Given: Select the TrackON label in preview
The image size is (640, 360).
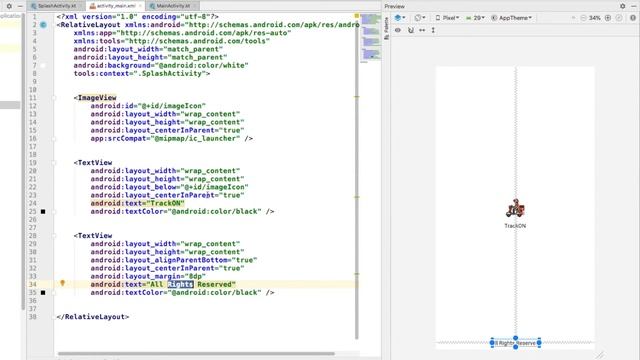Looking at the screenshot, I should 515,226.
